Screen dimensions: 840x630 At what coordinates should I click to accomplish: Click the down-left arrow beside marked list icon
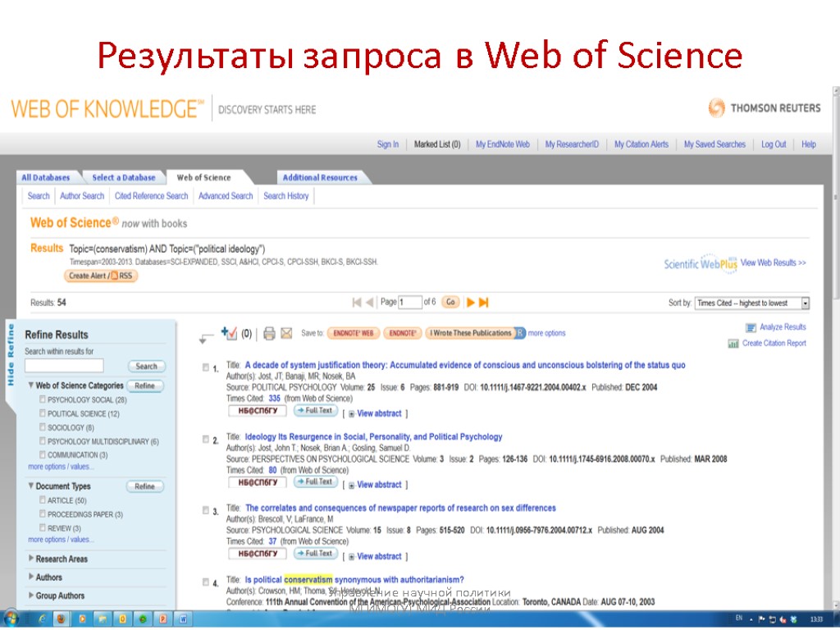pyautogui.click(x=206, y=338)
